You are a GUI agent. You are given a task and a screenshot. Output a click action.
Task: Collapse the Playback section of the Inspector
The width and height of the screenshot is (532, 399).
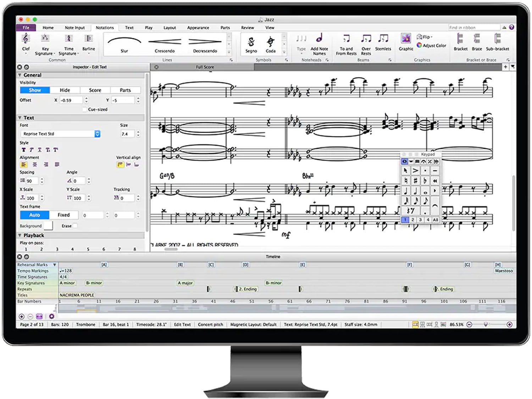click(x=20, y=235)
